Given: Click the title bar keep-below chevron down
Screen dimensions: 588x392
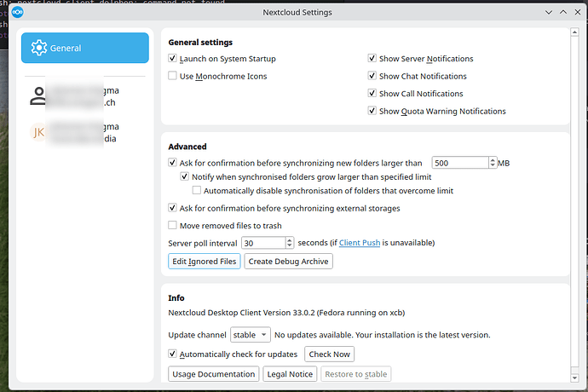Looking at the screenshot, I should [x=549, y=13].
